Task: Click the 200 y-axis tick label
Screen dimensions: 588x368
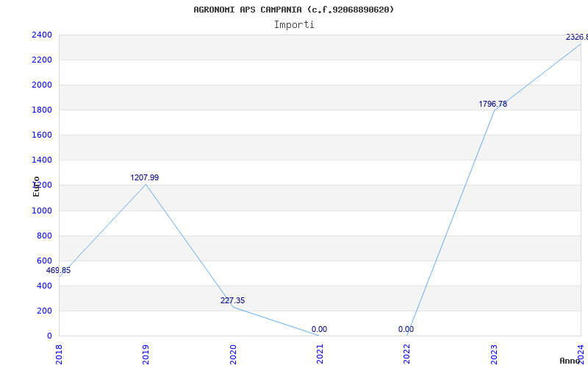Action: click(x=45, y=311)
